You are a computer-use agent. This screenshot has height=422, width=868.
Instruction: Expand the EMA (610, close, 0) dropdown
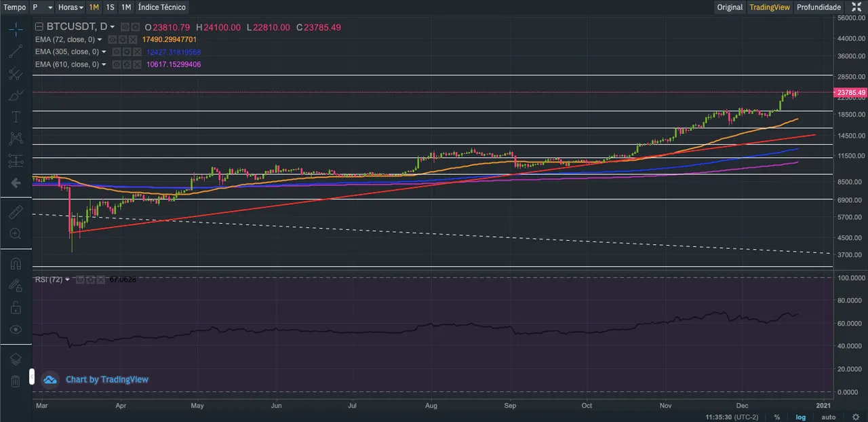104,64
